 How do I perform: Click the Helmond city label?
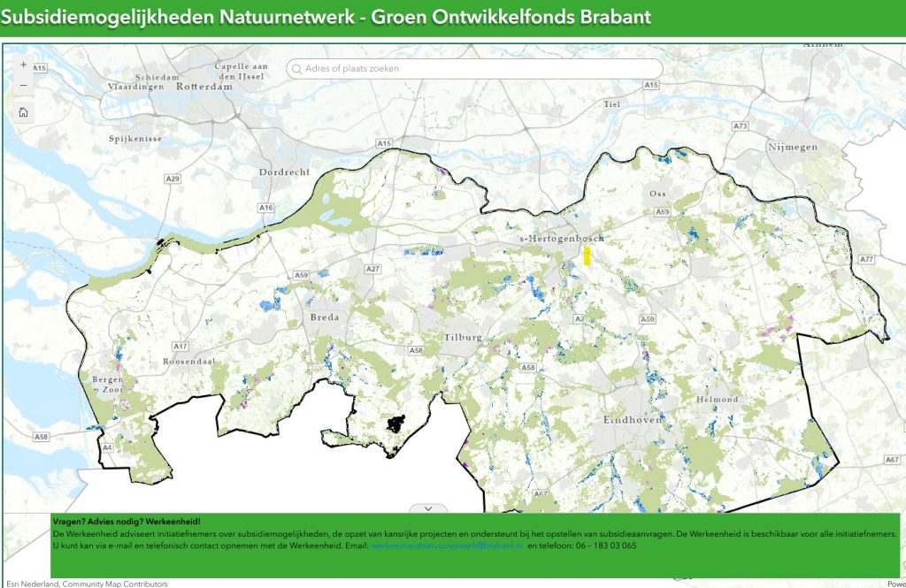717,399
